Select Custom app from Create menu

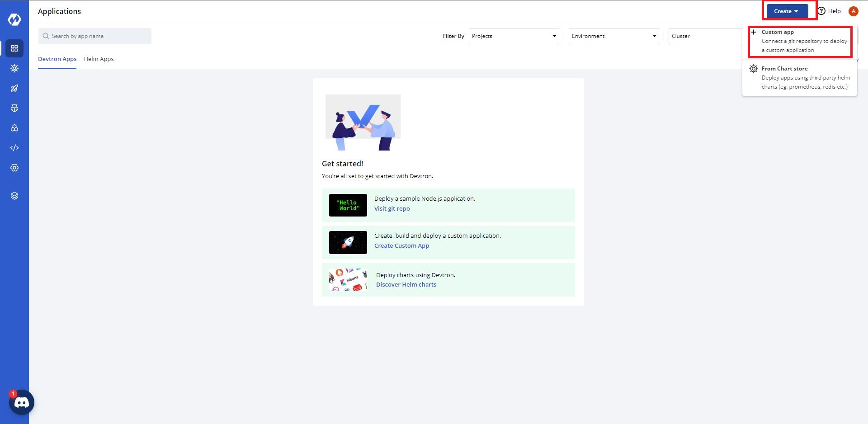point(800,41)
